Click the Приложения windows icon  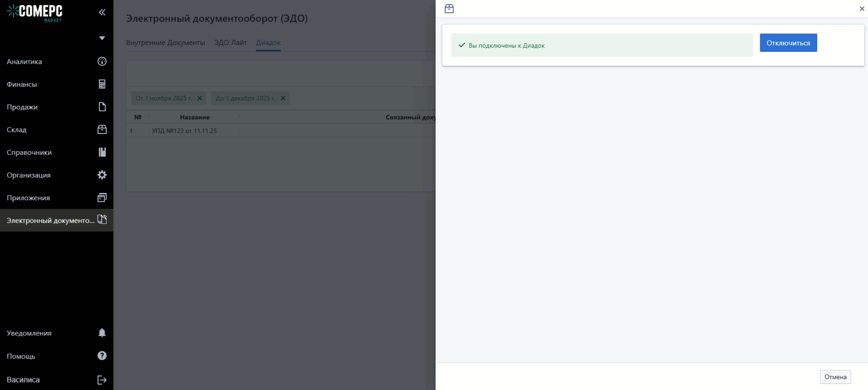pyautogui.click(x=102, y=198)
